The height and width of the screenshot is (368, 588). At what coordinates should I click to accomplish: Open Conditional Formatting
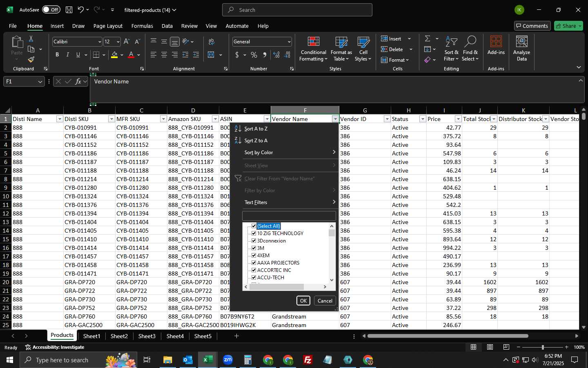[313, 49]
